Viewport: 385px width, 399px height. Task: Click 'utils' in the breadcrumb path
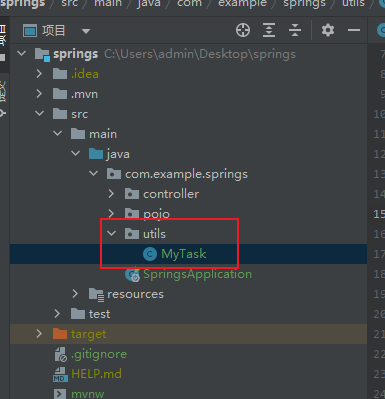click(x=353, y=3)
